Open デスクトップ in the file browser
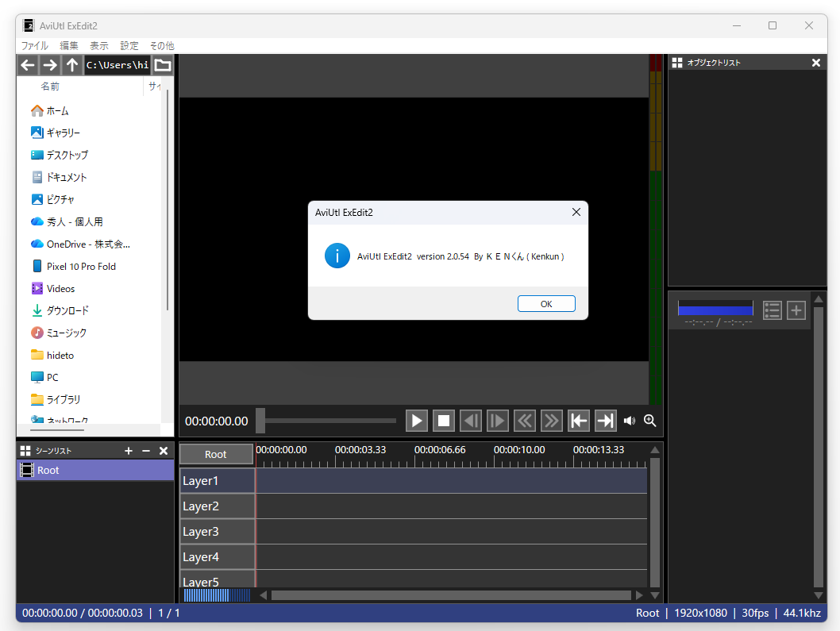The image size is (840, 631). [x=60, y=155]
